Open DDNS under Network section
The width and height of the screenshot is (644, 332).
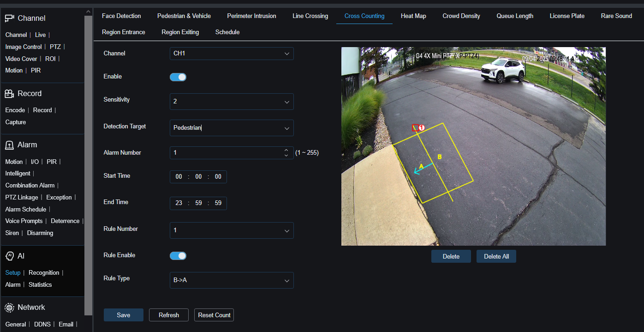pyautogui.click(x=43, y=325)
